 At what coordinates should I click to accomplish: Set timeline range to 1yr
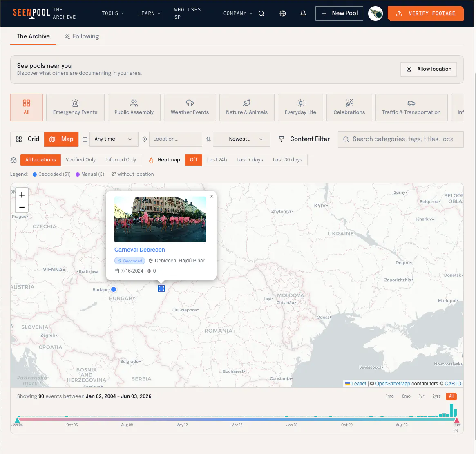[x=421, y=396]
